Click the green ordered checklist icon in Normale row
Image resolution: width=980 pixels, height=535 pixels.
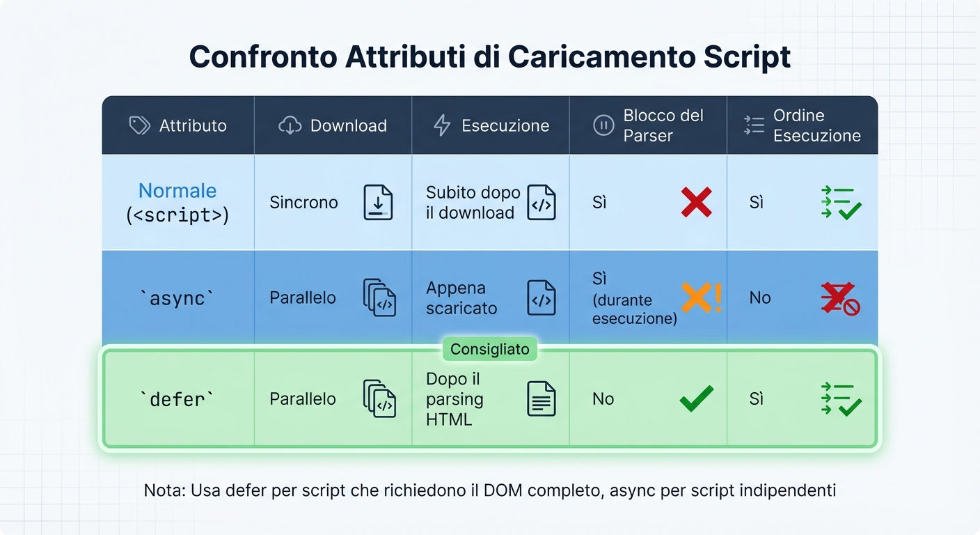click(x=841, y=203)
